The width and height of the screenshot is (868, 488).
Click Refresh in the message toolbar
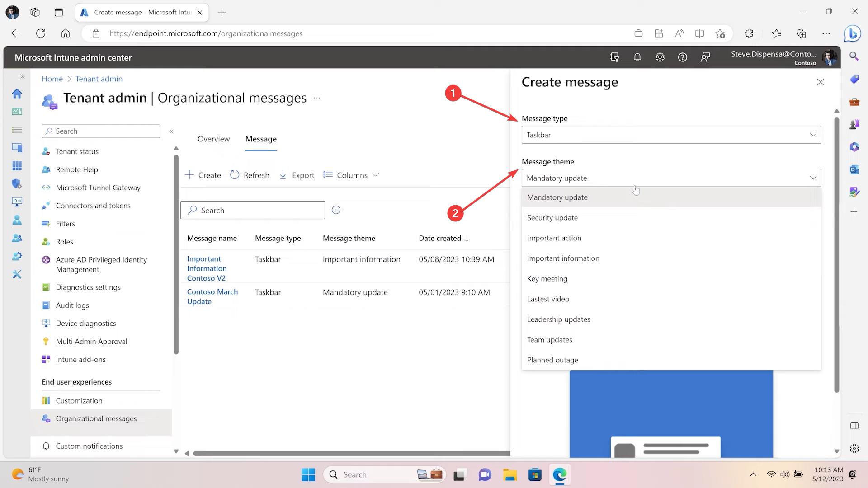[x=250, y=175]
